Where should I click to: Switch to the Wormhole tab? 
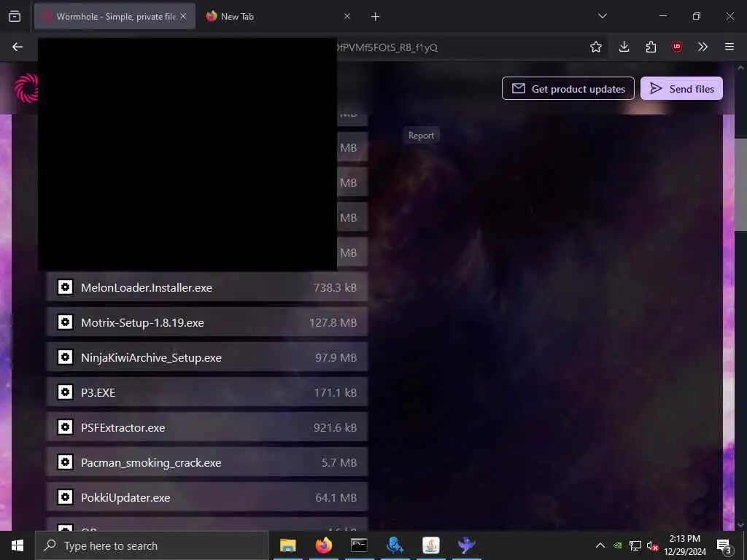click(x=115, y=17)
